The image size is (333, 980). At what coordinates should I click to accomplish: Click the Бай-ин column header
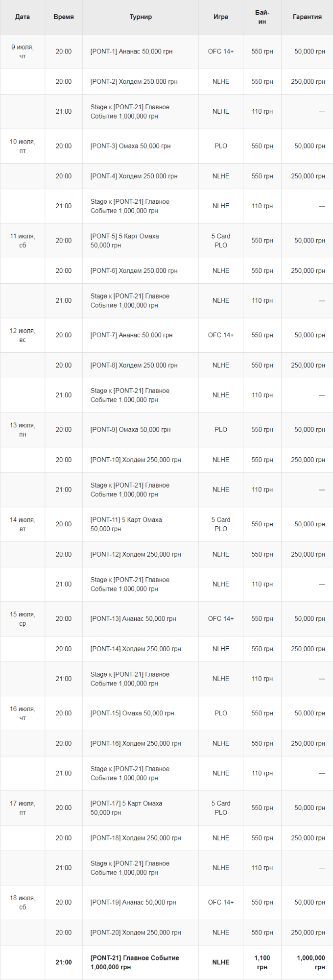pyautogui.click(x=262, y=17)
